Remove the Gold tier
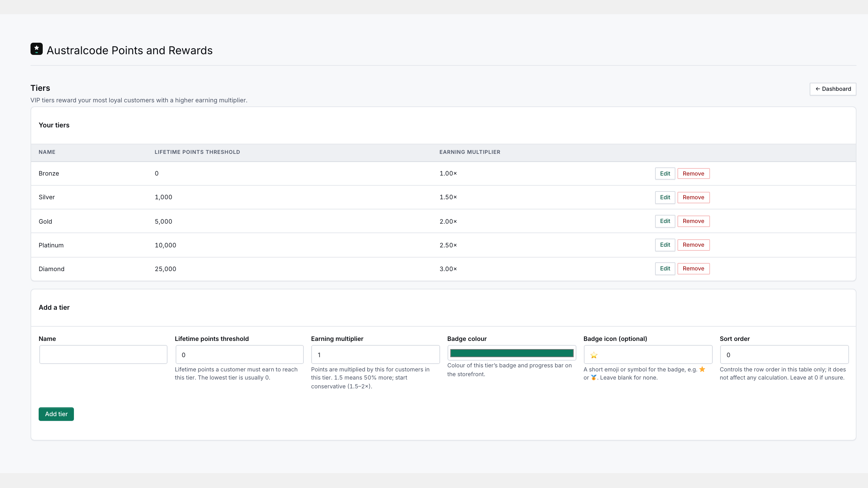 693,221
